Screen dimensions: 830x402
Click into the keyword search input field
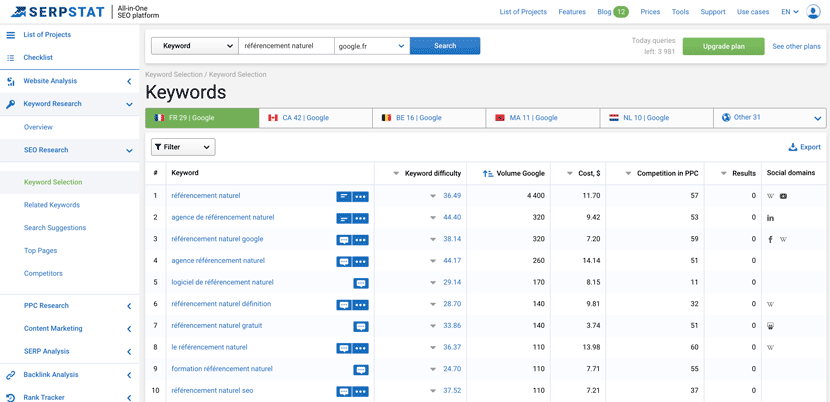[285, 46]
